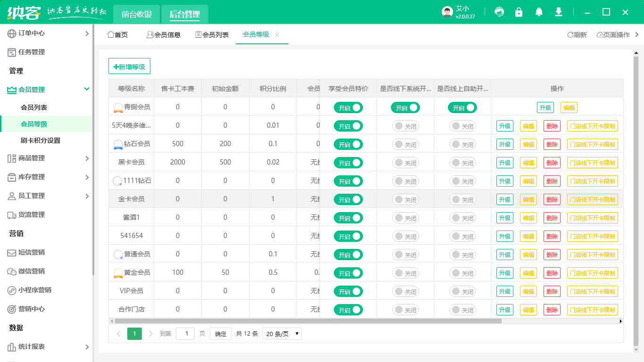Switch to the 会员列表 tab
The image size is (644, 362).
point(212,35)
